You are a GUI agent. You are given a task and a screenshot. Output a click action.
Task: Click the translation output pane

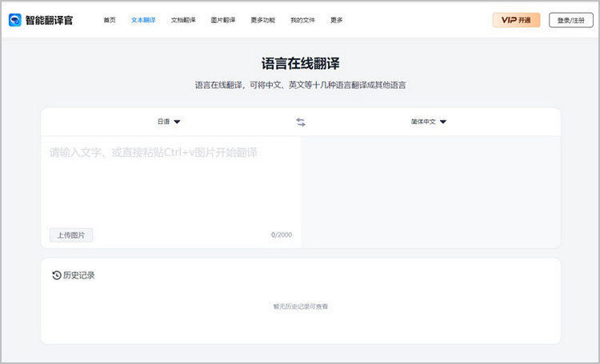coord(430,192)
